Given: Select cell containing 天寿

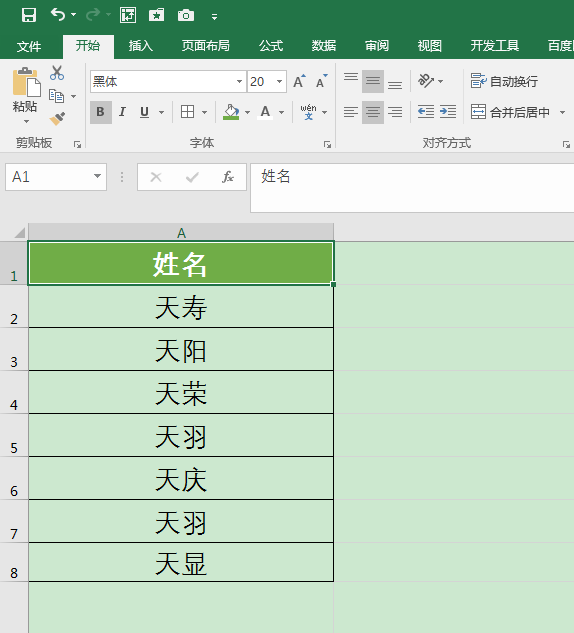Looking at the screenshot, I should click(181, 306).
